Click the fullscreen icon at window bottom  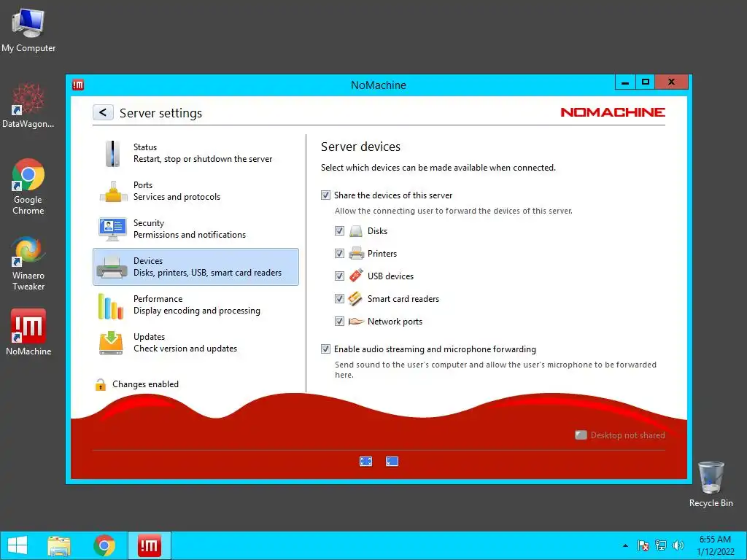click(366, 461)
